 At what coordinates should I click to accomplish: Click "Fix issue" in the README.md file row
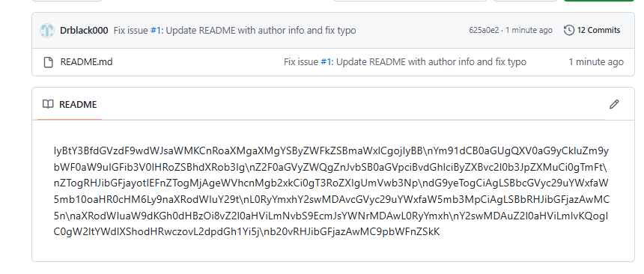pos(301,62)
